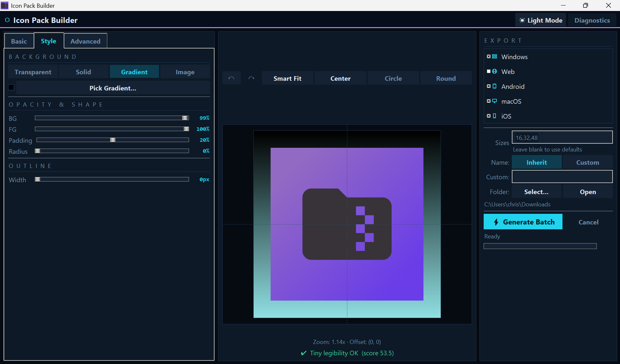The image size is (620, 364).
Task: Click the undo arrow icon
Action: 231,78
